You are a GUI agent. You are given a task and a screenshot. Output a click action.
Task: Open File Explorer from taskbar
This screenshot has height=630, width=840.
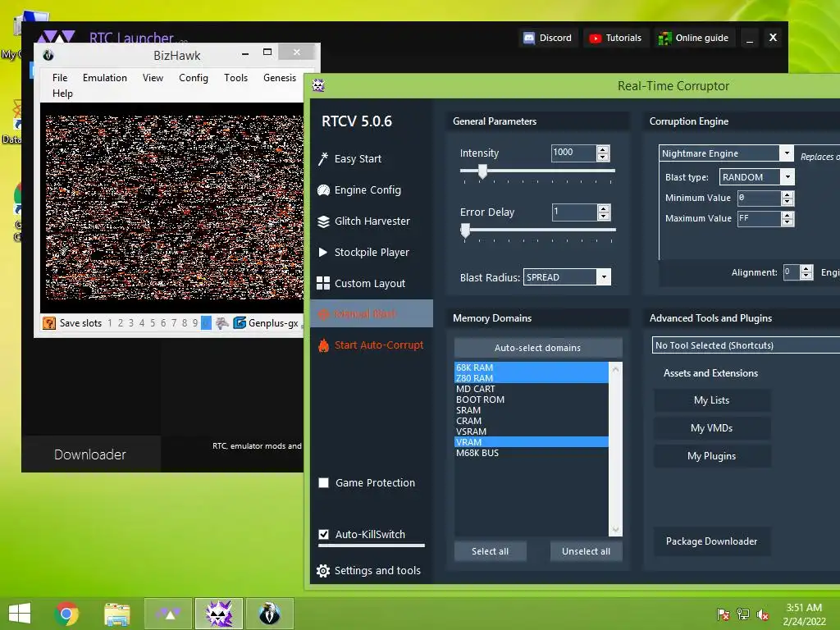(x=116, y=614)
